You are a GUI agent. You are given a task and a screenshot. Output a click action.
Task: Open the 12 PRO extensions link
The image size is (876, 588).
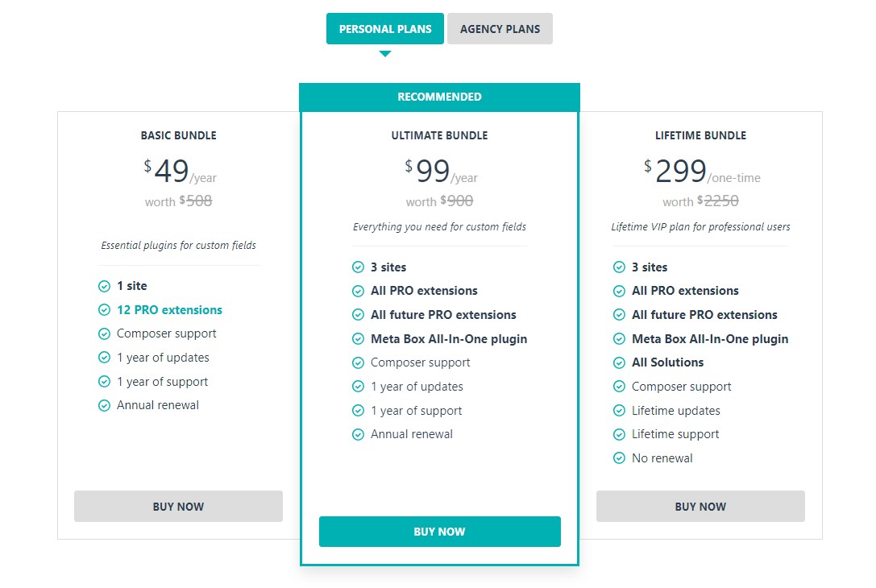[169, 310]
